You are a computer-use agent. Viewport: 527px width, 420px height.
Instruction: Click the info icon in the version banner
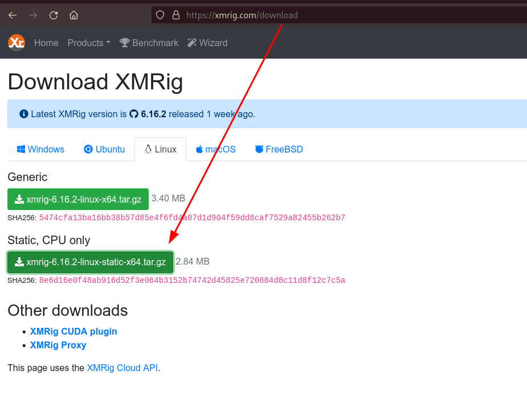pos(23,114)
